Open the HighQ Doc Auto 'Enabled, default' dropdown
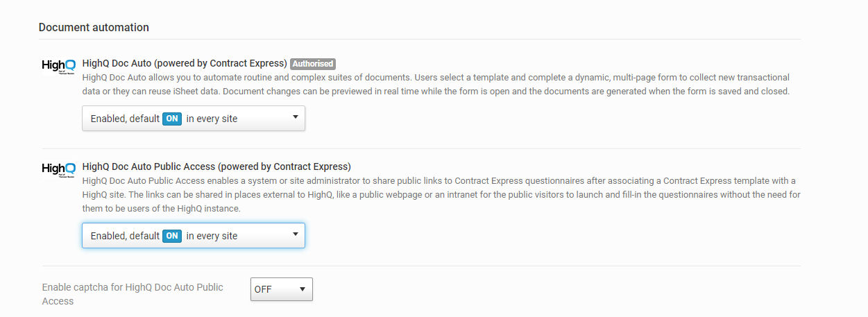Viewport: 868px width, 317px height. (194, 119)
